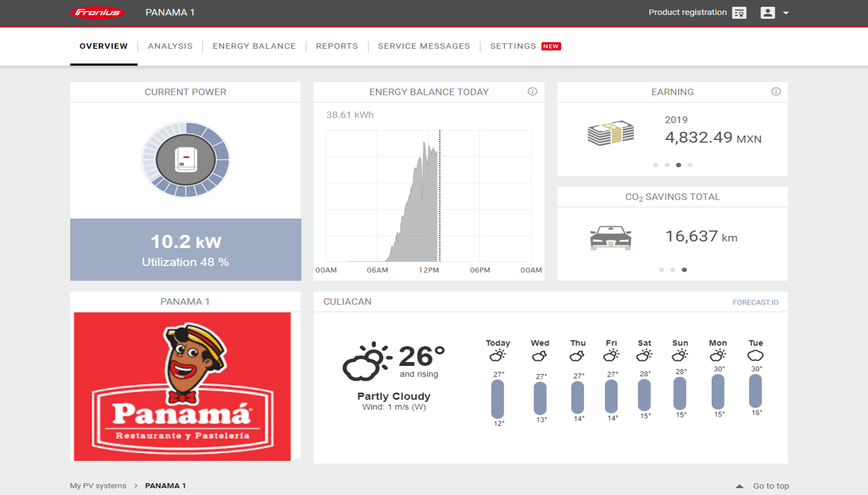The image size is (868, 495).
Task: Click the Energy Balance Today info icon
Action: (532, 92)
